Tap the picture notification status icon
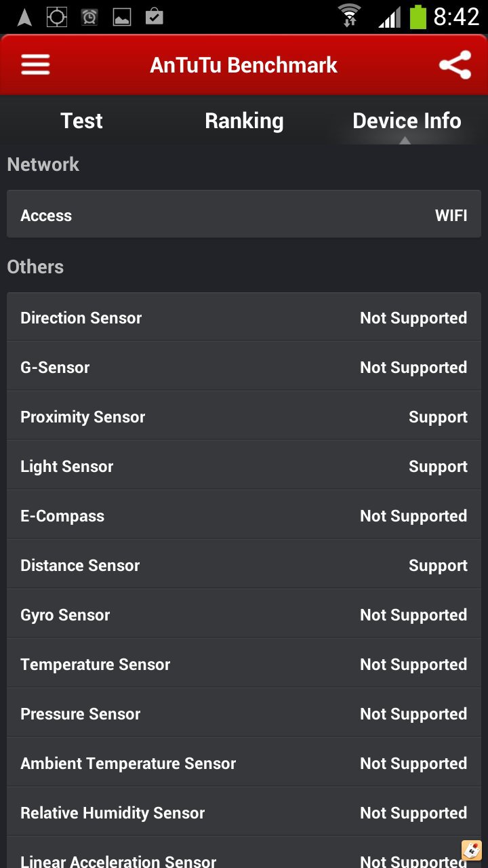The width and height of the screenshot is (488, 868). pyautogui.click(x=122, y=17)
